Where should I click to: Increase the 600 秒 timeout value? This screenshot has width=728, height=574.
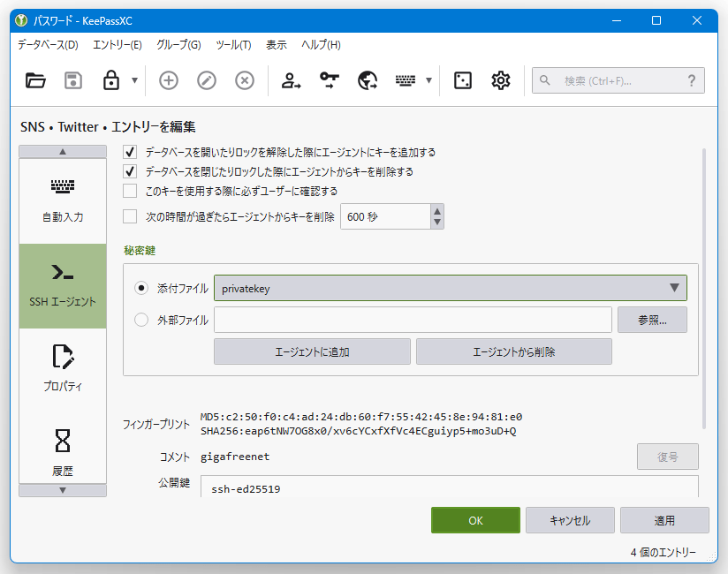coord(437,211)
